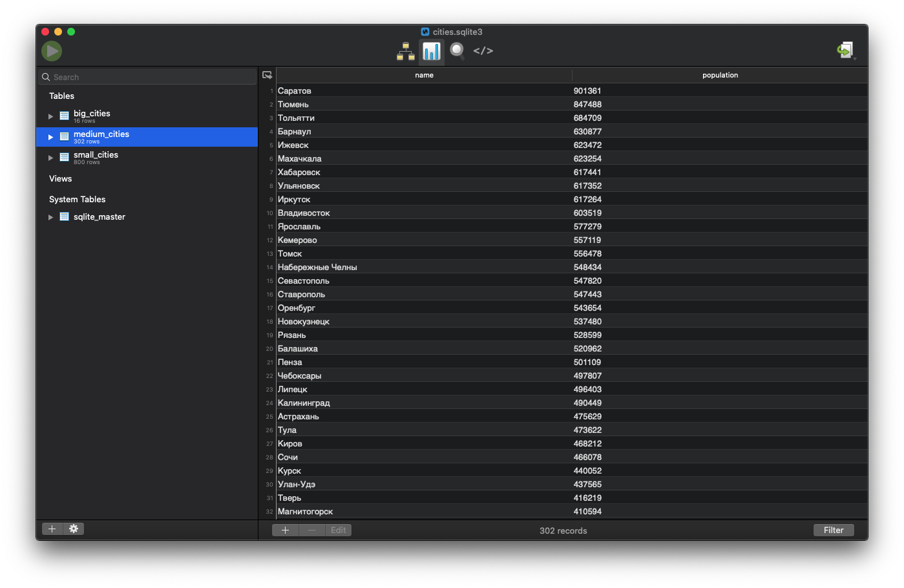The height and width of the screenshot is (588, 904).
Task: Click population value 501109
Action: tap(587, 362)
